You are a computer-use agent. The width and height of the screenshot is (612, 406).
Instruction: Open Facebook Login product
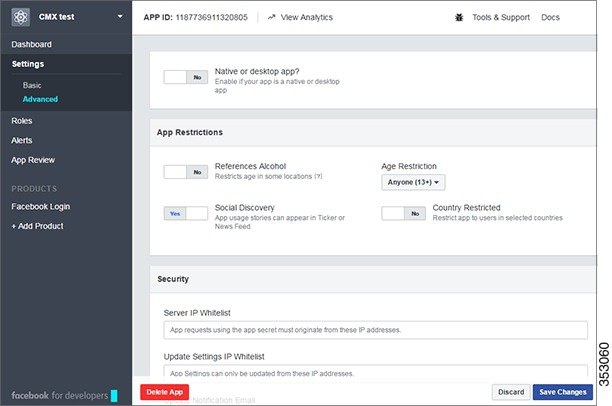click(41, 207)
